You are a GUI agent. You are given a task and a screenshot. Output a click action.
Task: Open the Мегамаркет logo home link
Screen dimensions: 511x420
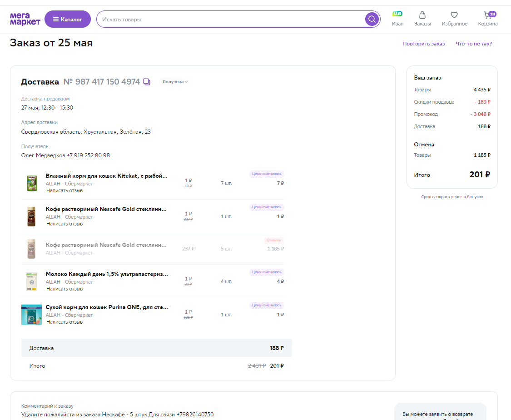pos(25,19)
